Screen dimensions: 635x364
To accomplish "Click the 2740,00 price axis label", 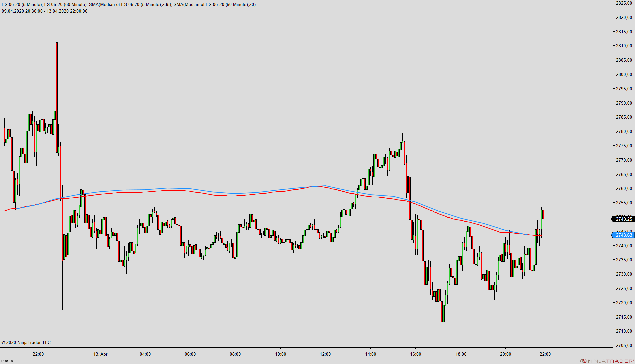I will (624, 246).
